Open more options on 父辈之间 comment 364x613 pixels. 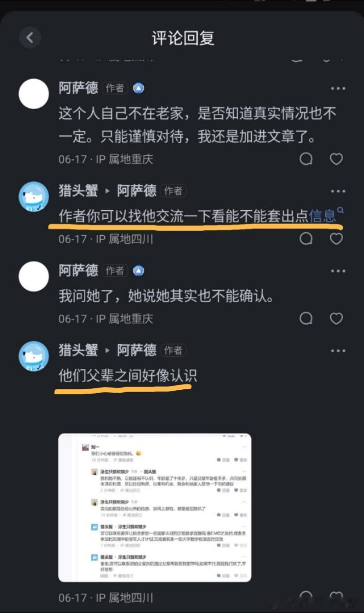(x=338, y=351)
